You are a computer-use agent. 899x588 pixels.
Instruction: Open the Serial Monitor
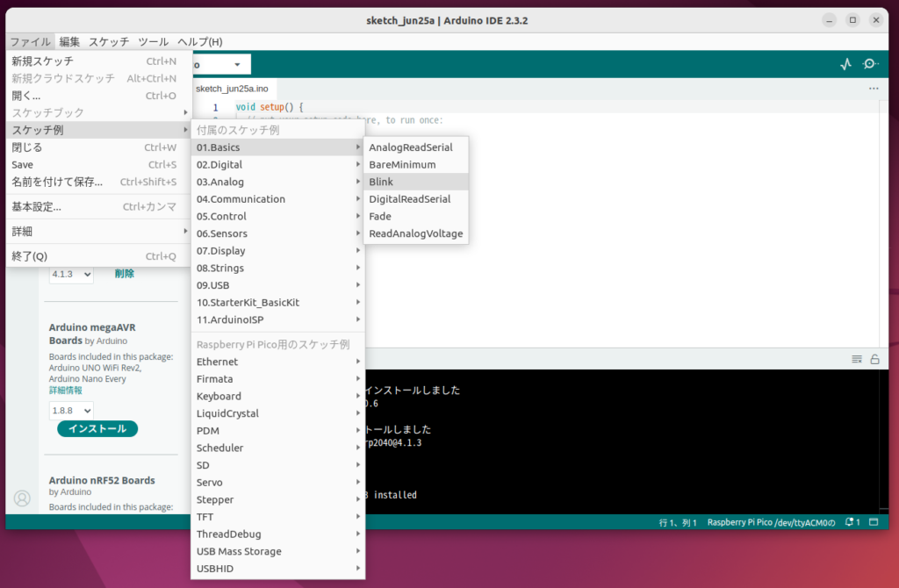click(870, 64)
